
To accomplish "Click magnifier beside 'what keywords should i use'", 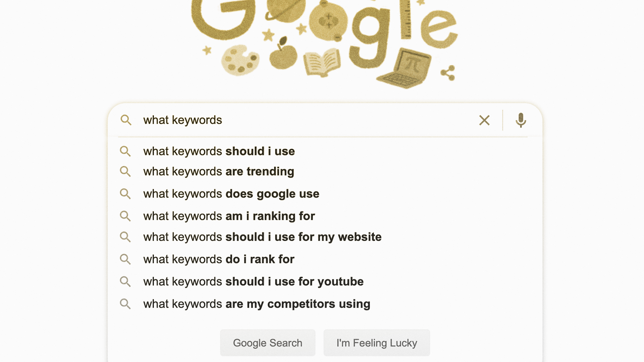I will click(x=125, y=151).
